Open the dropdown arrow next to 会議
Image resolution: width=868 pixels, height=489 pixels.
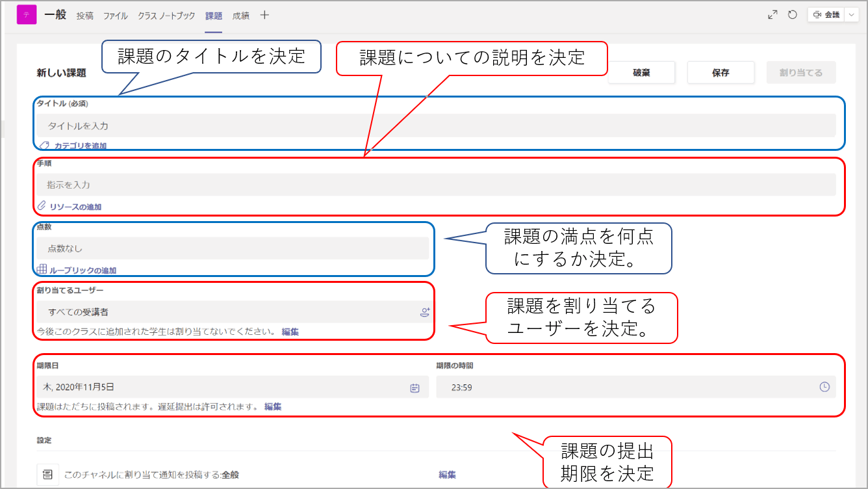(x=852, y=15)
